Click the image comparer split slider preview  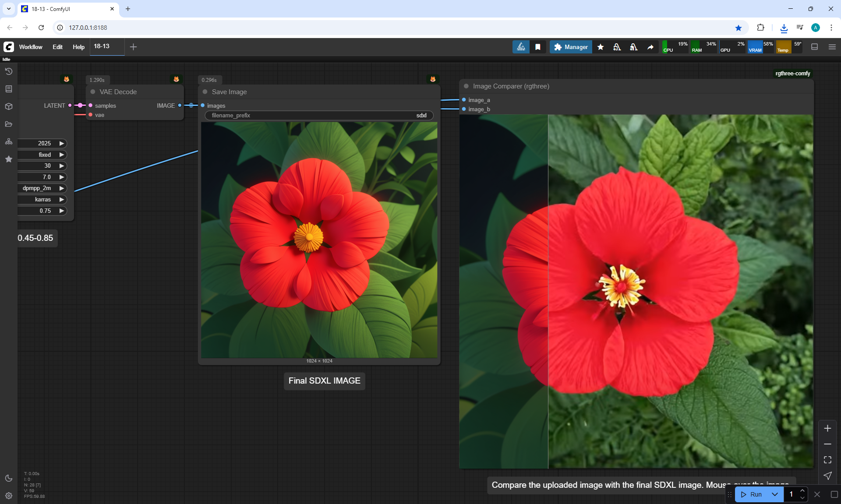(x=548, y=291)
